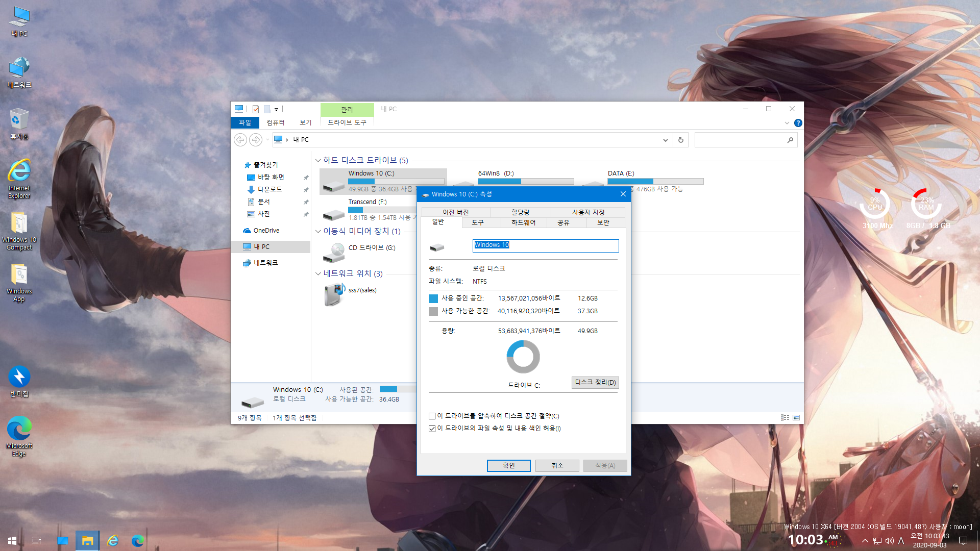
Task: Click the Explorer help question mark icon
Action: 798,123
